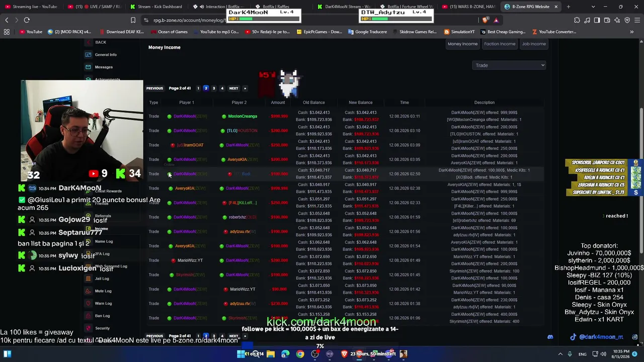
Task: Click the Description column header
Action: pos(484,103)
